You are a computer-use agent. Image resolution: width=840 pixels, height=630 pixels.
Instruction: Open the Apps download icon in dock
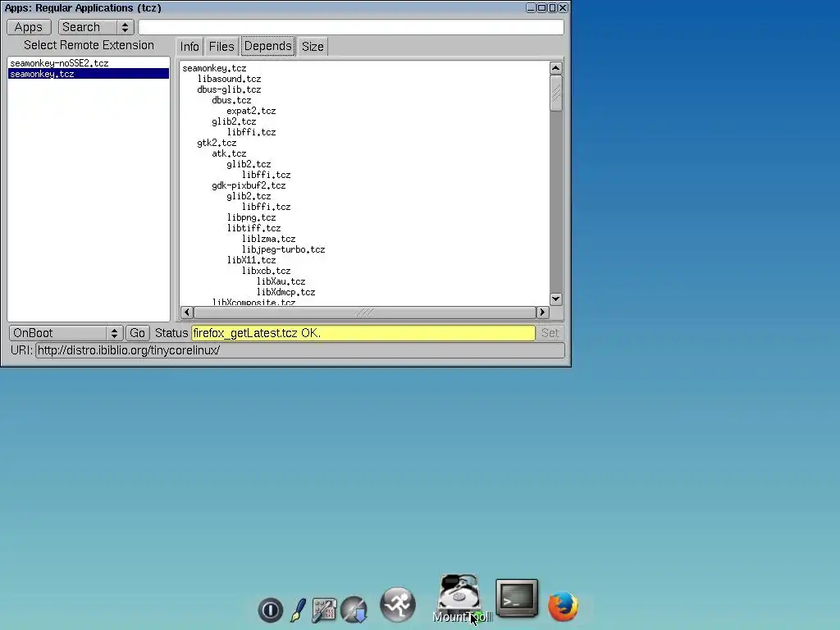pos(354,609)
